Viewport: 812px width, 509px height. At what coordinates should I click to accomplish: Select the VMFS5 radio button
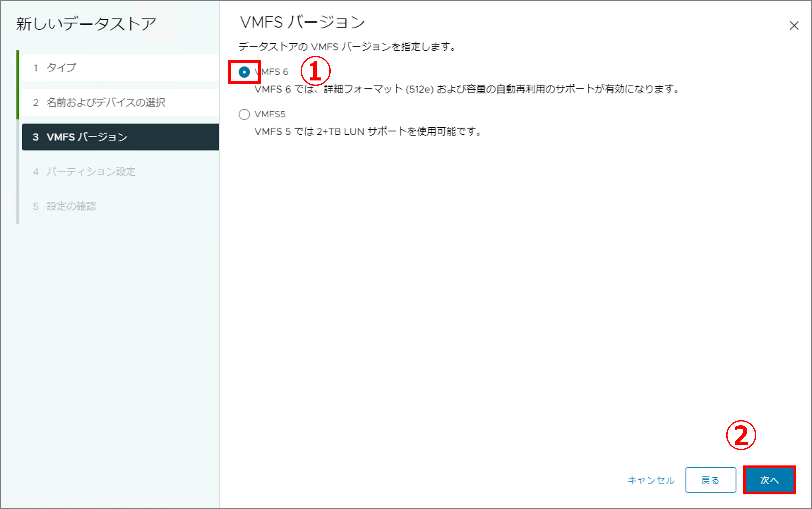tap(244, 114)
